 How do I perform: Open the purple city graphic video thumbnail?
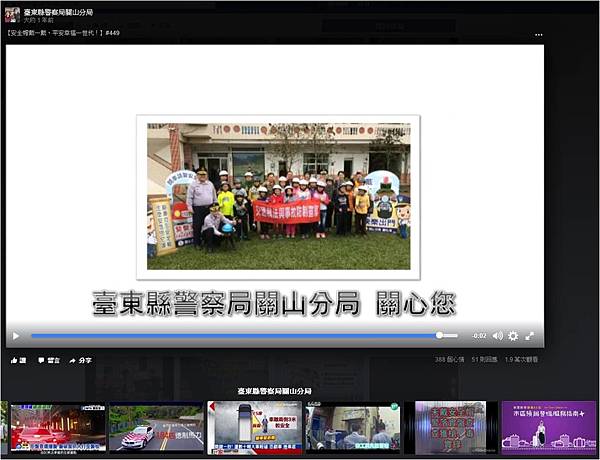(549, 427)
